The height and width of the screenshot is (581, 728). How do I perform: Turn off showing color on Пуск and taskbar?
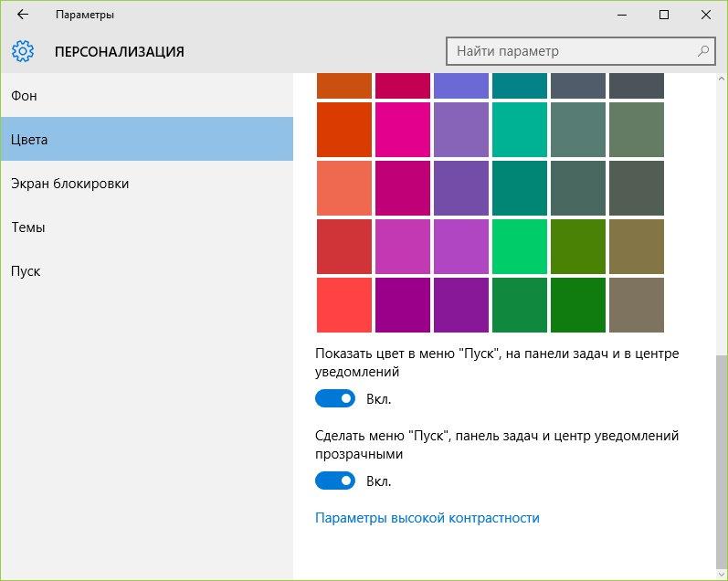(334, 398)
